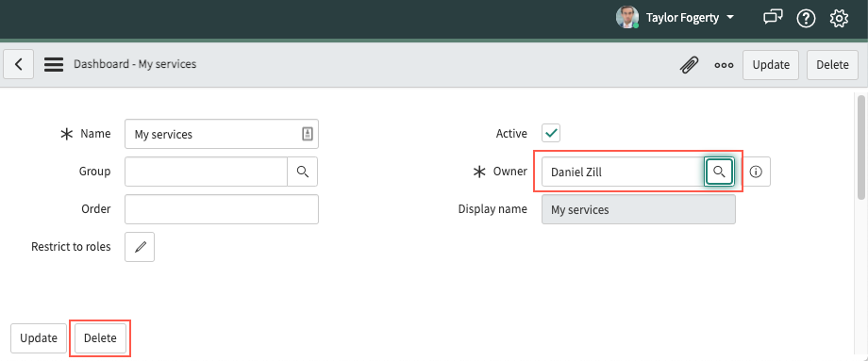Open the more options ellipsis menu
This screenshot has width=868, height=361.
(724, 65)
